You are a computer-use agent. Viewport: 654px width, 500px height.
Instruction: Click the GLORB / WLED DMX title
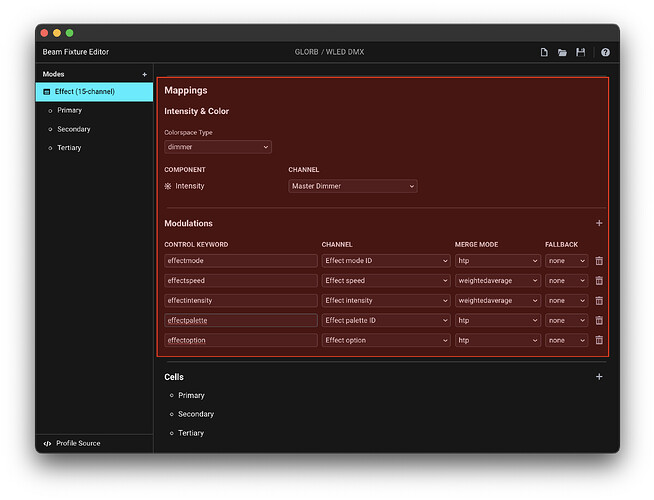click(329, 52)
